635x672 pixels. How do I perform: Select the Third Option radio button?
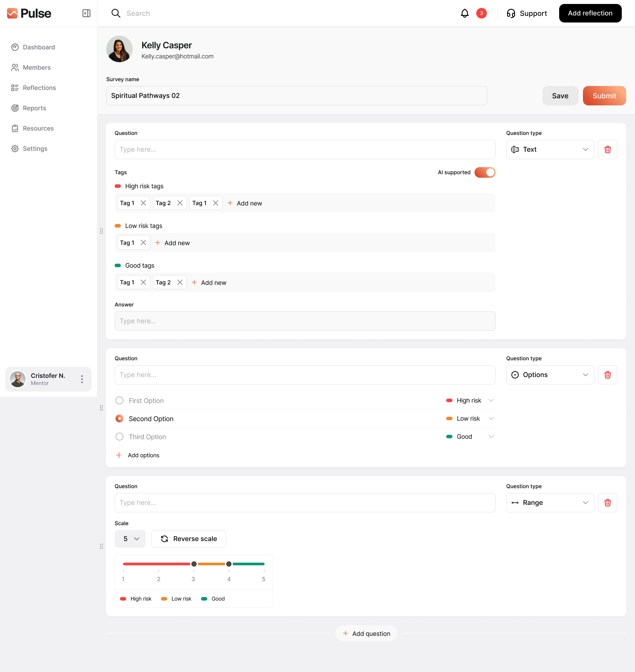[x=119, y=437]
